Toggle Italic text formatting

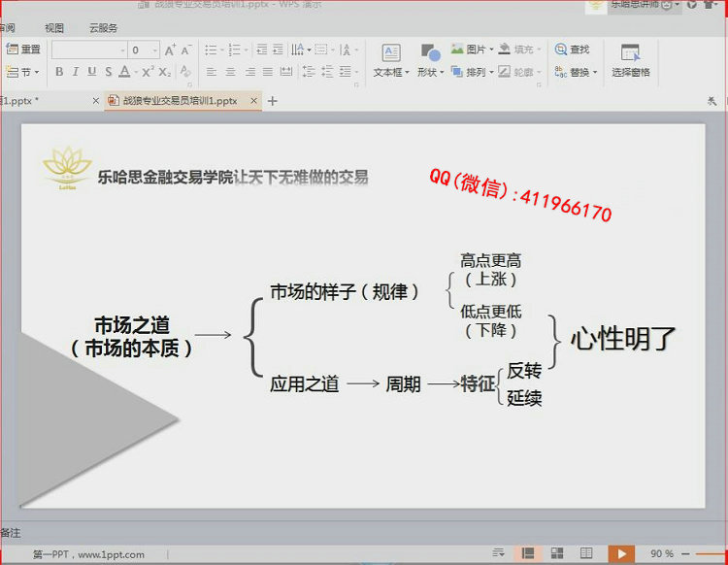point(75,72)
